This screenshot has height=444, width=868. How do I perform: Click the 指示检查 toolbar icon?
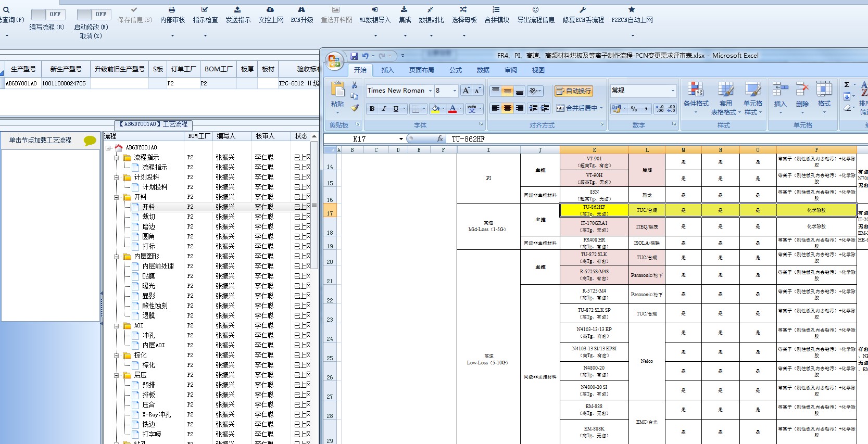205,10
